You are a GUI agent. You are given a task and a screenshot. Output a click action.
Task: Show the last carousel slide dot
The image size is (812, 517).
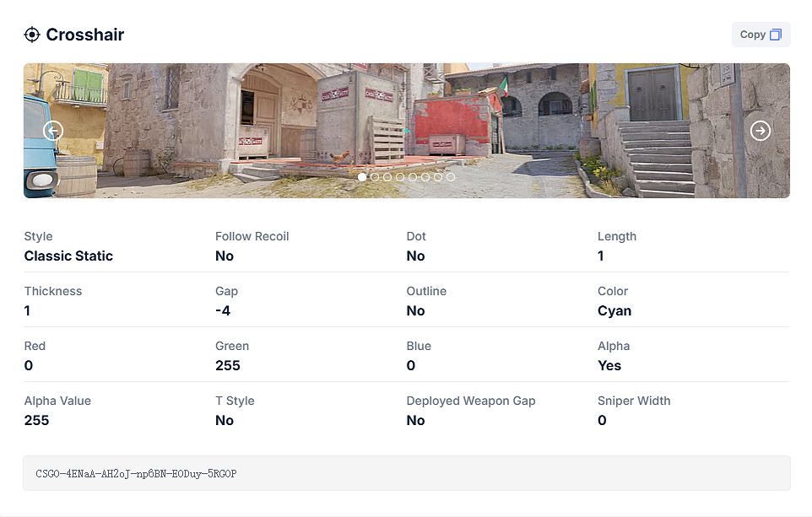click(x=451, y=177)
